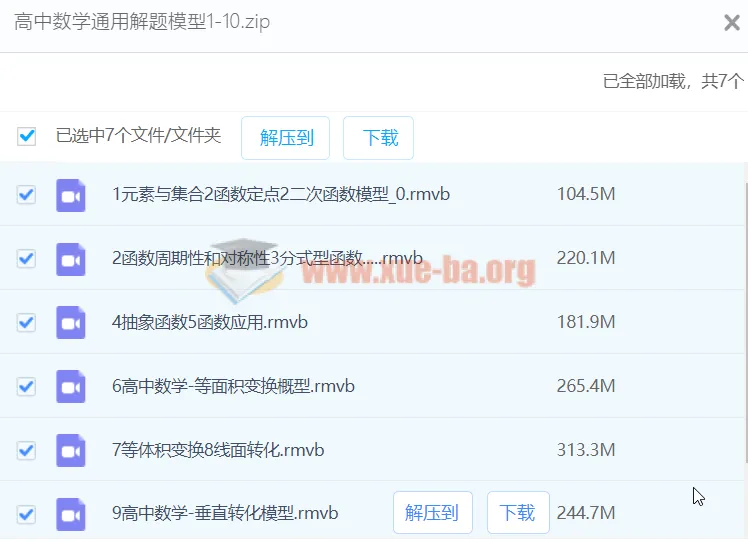Click video icon for 9高中数学-垂直转化模型 file
The image size is (748, 542).
tap(71, 514)
